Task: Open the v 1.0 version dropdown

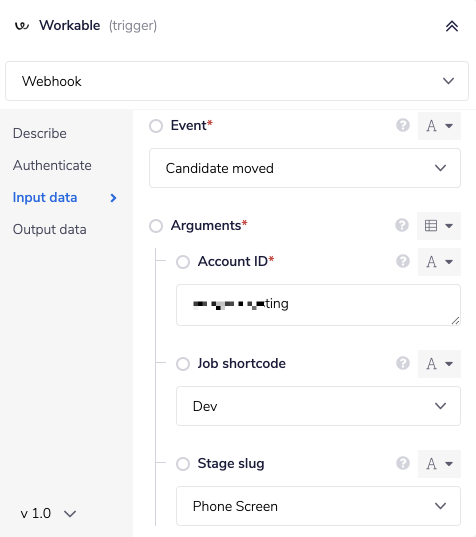Action: point(48,513)
